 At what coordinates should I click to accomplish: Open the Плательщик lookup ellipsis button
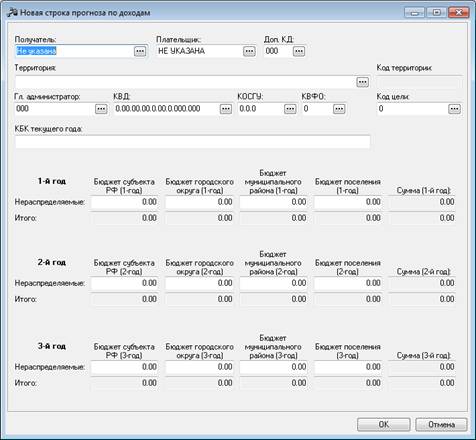pos(249,51)
